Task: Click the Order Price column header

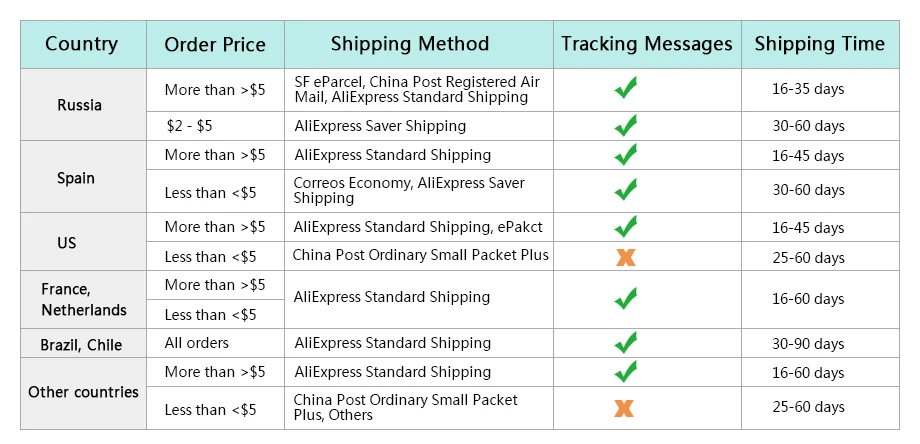Action: [x=215, y=45]
